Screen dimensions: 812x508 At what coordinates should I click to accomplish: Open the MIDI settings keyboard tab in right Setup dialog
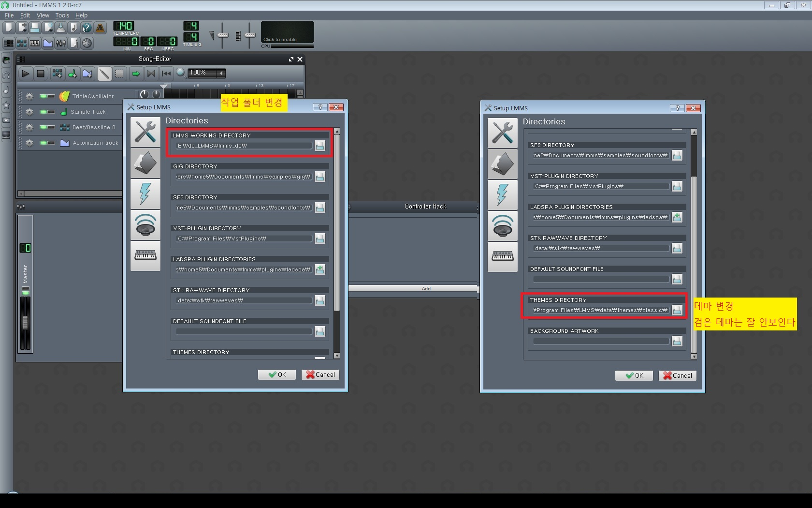pos(503,257)
